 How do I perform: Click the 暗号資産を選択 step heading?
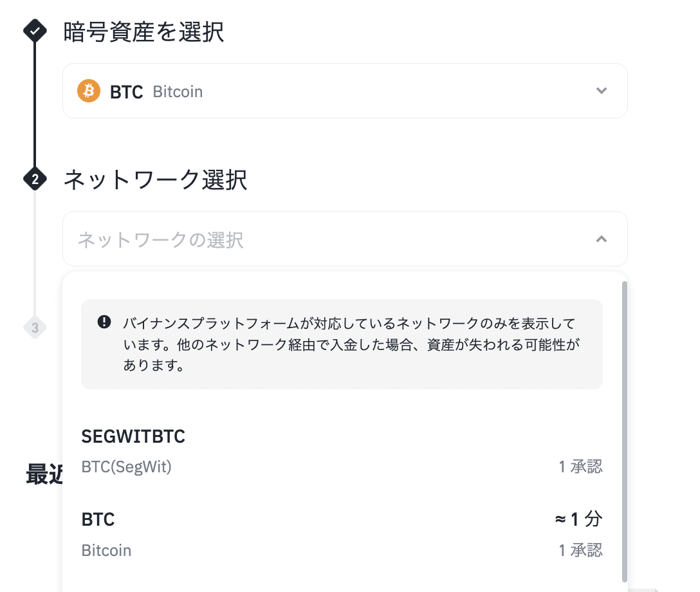143,32
